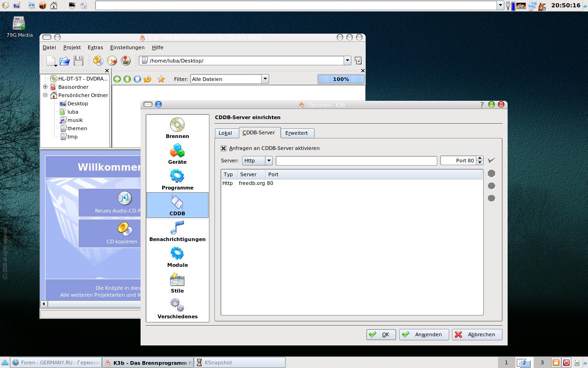The height and width of the screenshot is (368, 588).
Task: Select the CDDB section in sidebar
Action: [177, 205]
